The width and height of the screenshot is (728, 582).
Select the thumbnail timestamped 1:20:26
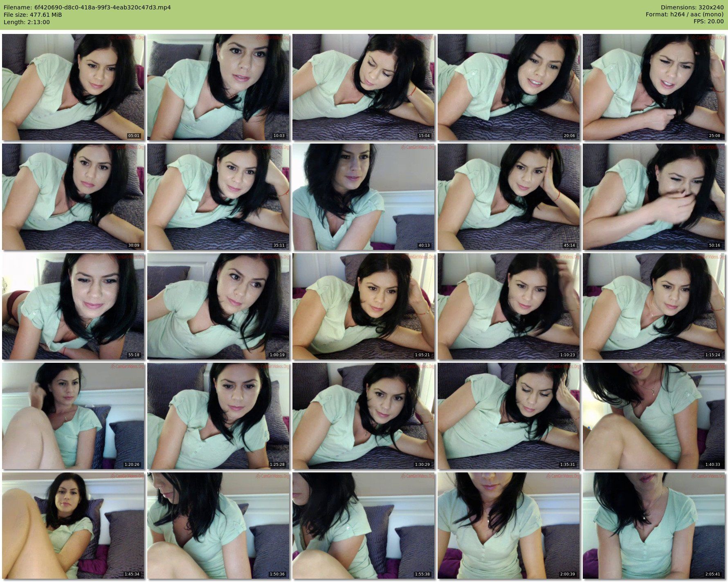point(73,416)
